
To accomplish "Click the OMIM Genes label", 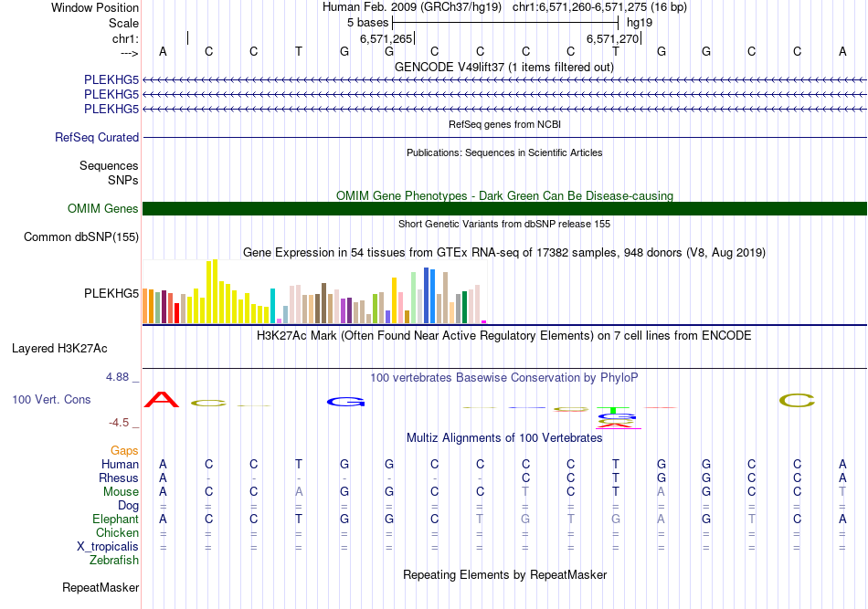I will coord(103,208).
